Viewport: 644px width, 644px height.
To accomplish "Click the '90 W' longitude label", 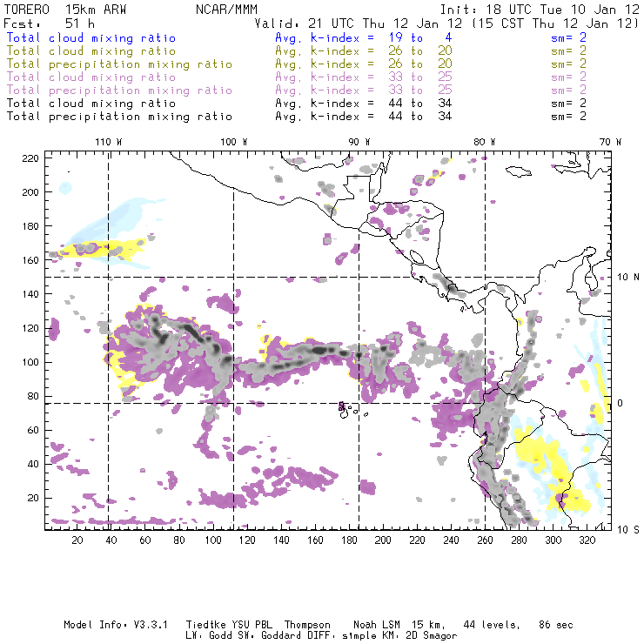I will pos(359,142).
